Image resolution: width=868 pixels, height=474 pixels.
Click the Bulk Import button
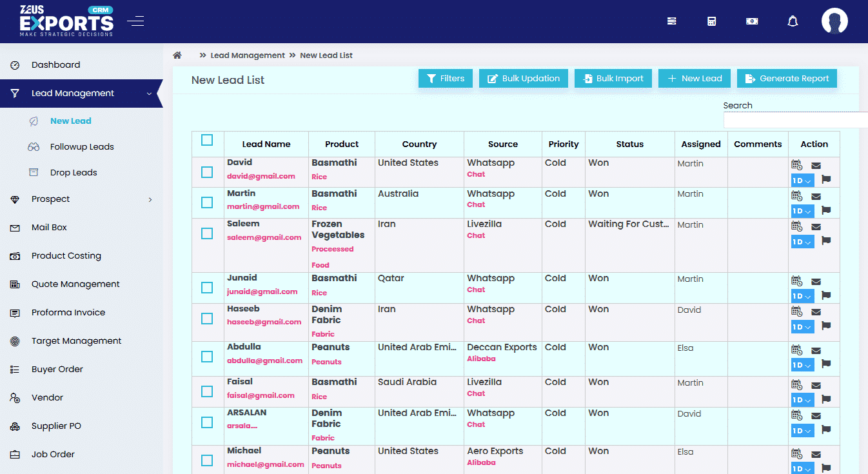(613, 79)
